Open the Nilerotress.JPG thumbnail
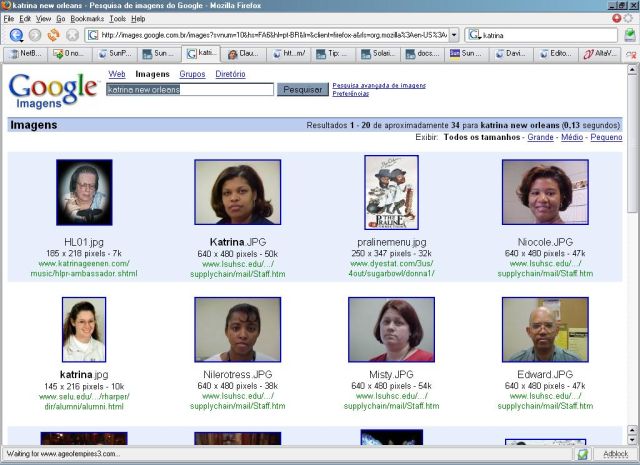This screenshot has width=640, height=465. coord(238,329)
